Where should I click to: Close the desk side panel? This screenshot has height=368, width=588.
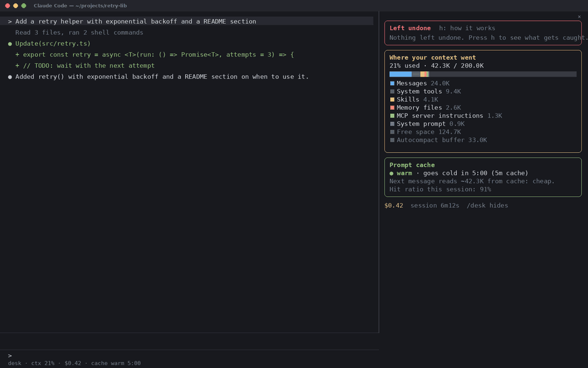(579, 17)
